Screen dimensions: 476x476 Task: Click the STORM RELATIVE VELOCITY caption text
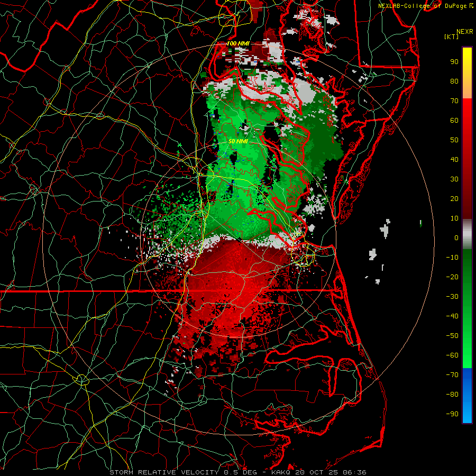pos(164,472)
